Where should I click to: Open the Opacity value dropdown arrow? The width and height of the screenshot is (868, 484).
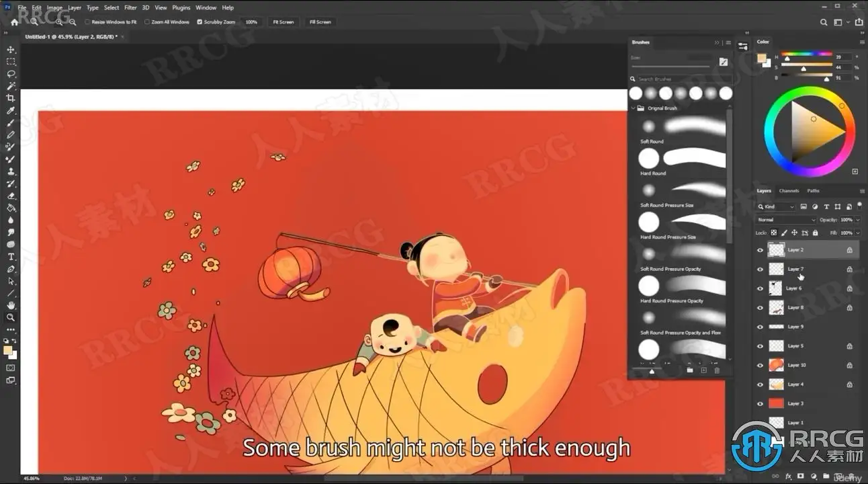tap(857, 220)
